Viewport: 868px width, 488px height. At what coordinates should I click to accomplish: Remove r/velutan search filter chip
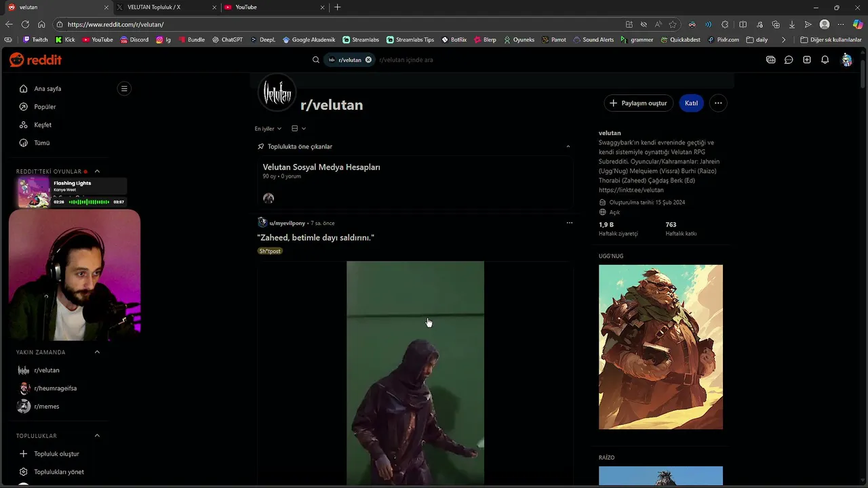pyautogui.click(x=368, y=60)
